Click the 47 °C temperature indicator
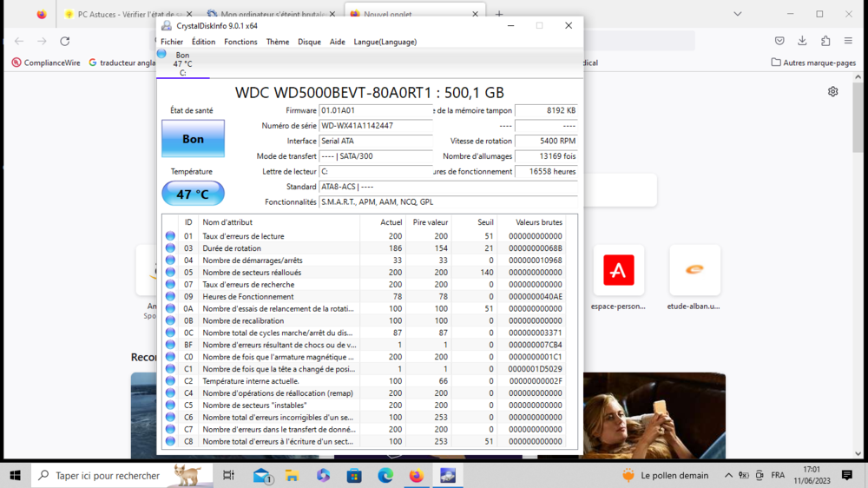 coord(193,194)
